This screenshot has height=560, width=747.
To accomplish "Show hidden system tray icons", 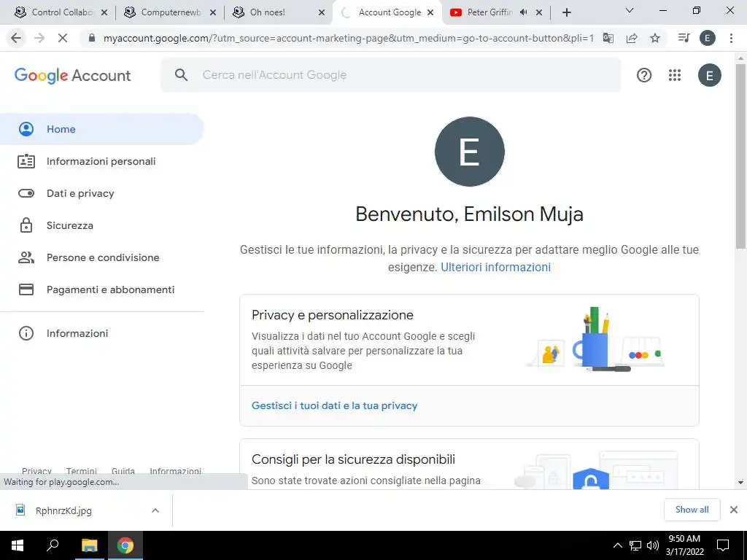I will click(617, 545).
